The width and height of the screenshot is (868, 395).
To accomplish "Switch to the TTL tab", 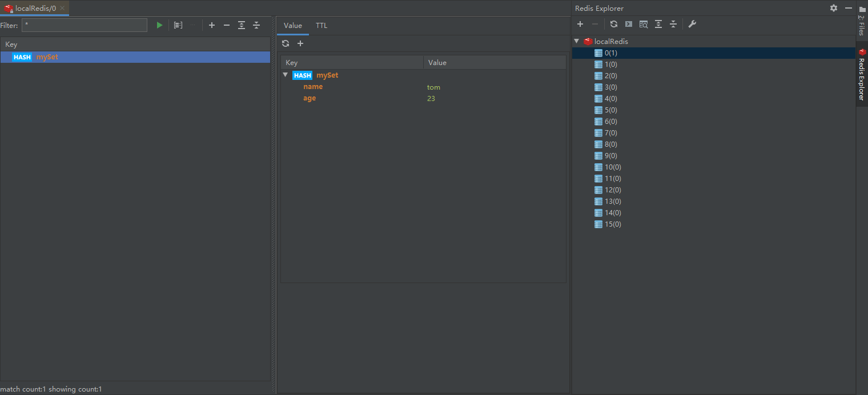I will [x=322, y=26].
